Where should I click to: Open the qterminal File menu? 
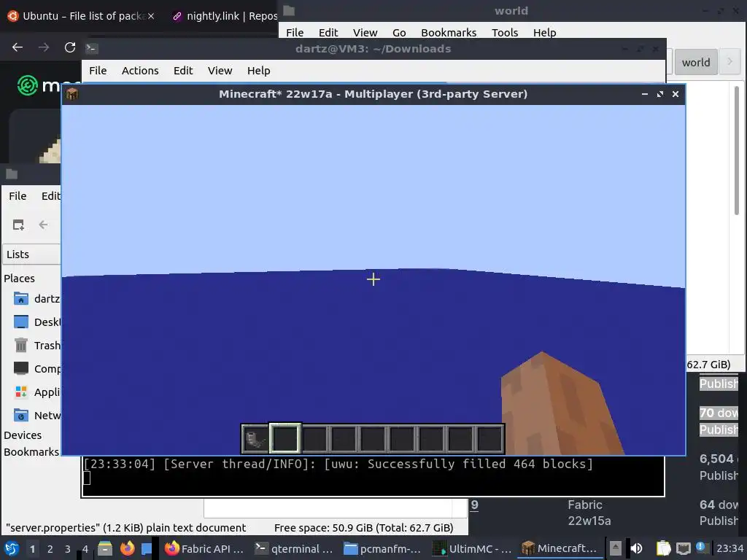pos(98,71)
